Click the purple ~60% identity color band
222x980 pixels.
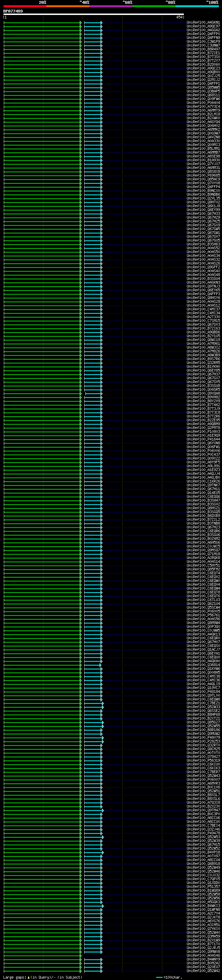click(111, 6)
